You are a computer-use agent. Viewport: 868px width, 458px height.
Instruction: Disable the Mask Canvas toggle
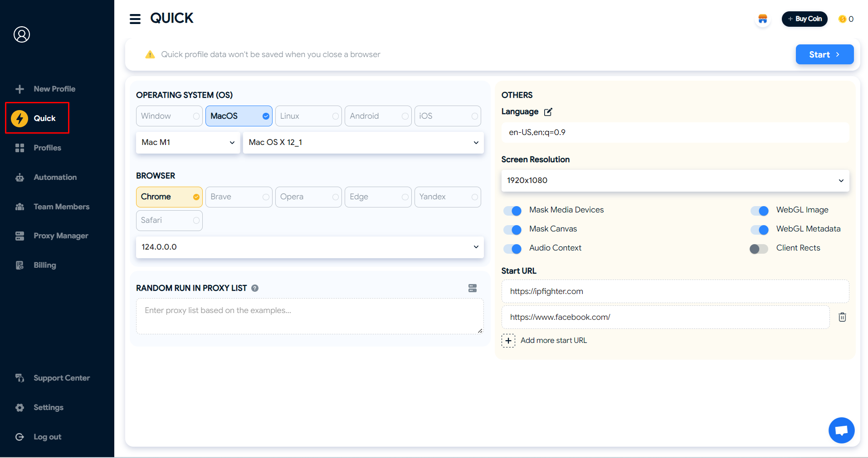[x=512, y=230]
